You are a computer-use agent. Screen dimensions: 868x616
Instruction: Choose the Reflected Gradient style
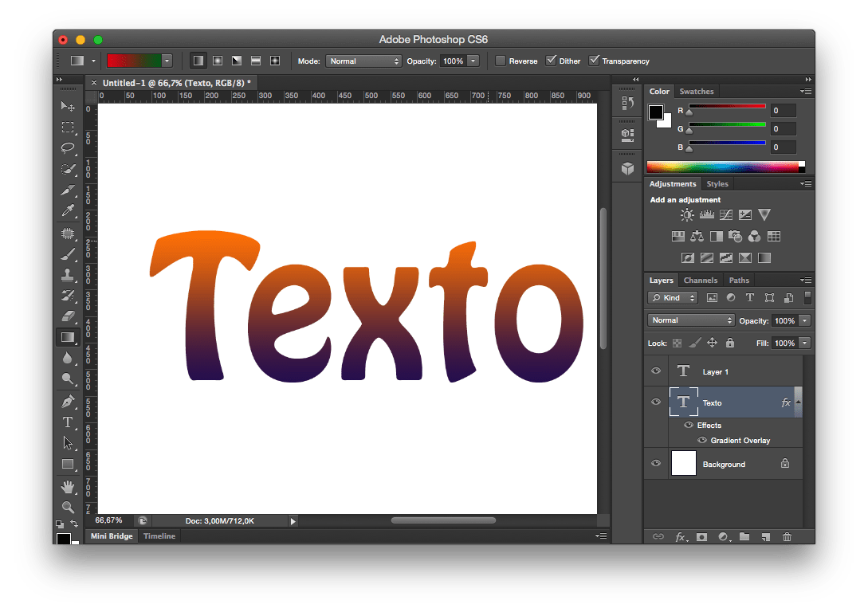click(256, 61)
